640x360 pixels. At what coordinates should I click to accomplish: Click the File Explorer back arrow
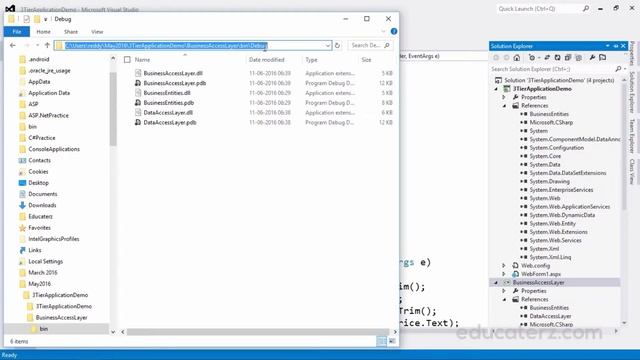tap(13, 45)
